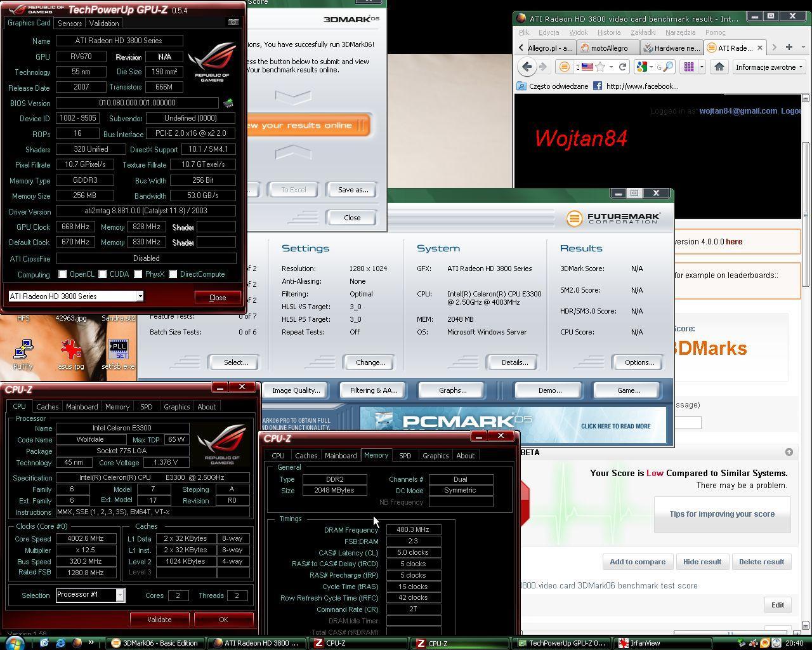
Task: Click the wojtan84@gmail.com account link
Action: 738,111
